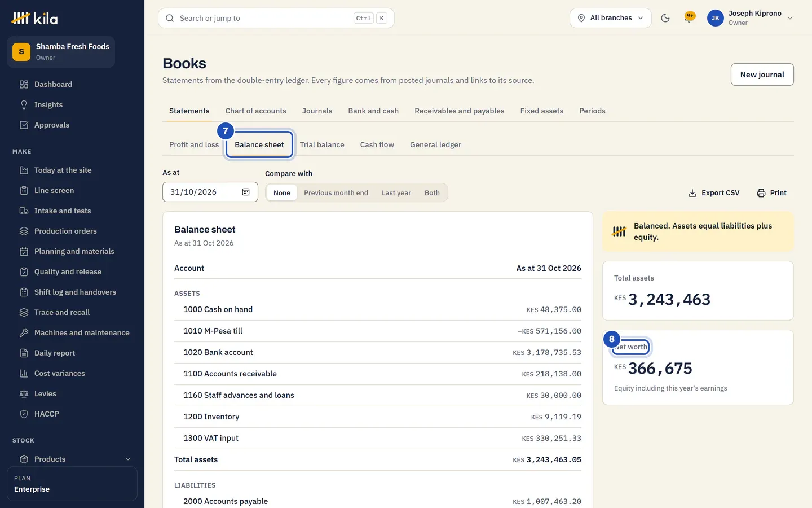
Task: Click the kila logo
Action: [35, 18]
